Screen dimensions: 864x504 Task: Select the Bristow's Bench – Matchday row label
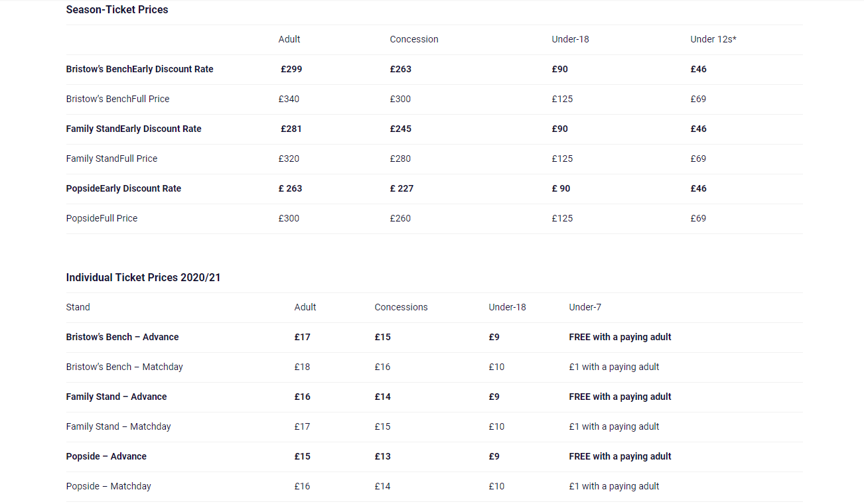(x=124, y=367)
